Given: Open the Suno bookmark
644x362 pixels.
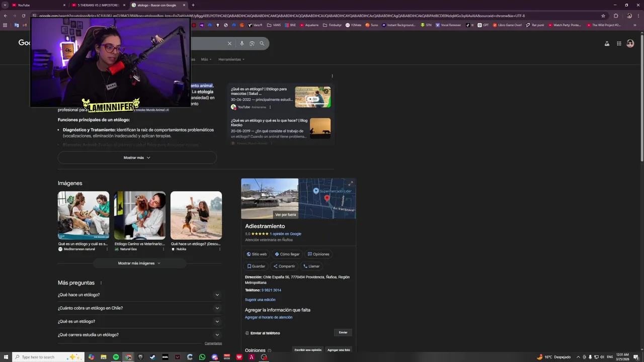Looking at the screenshot, I should [371, 25].
